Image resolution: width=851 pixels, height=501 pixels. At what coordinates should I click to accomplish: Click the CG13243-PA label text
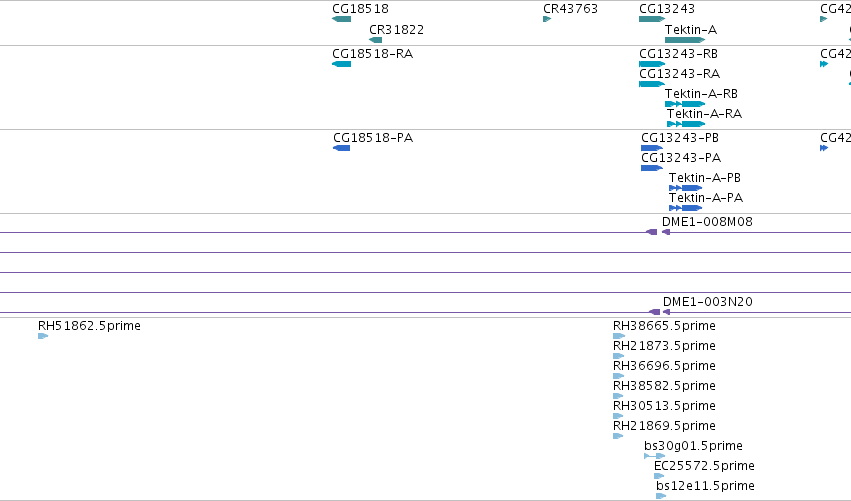(681, 158)
